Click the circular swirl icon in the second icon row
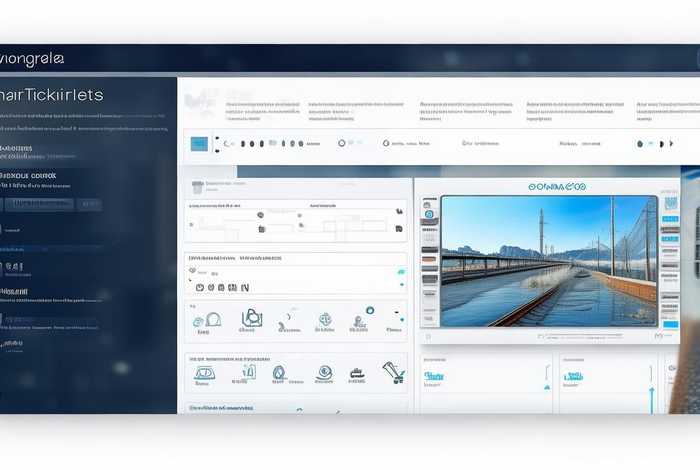 pos(324,373)
